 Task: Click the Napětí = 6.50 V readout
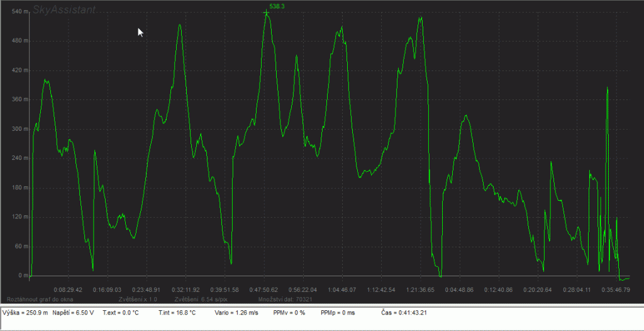(72, 312)
